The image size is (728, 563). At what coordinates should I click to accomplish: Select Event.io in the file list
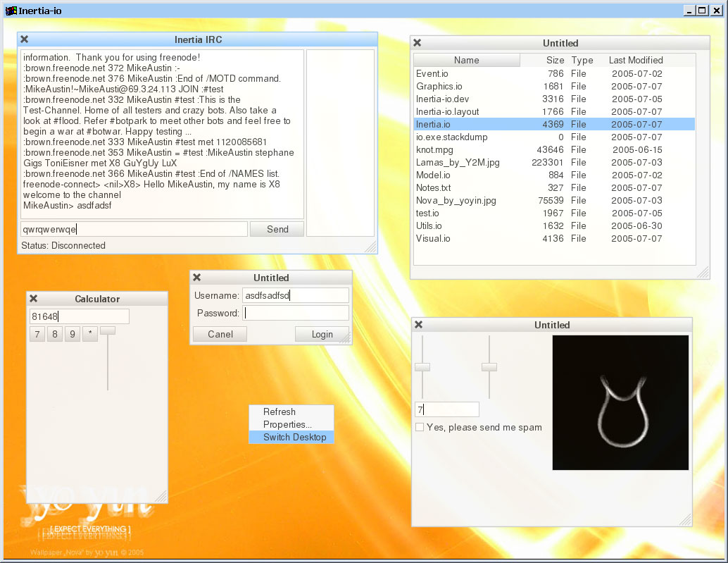click(554, 73)
